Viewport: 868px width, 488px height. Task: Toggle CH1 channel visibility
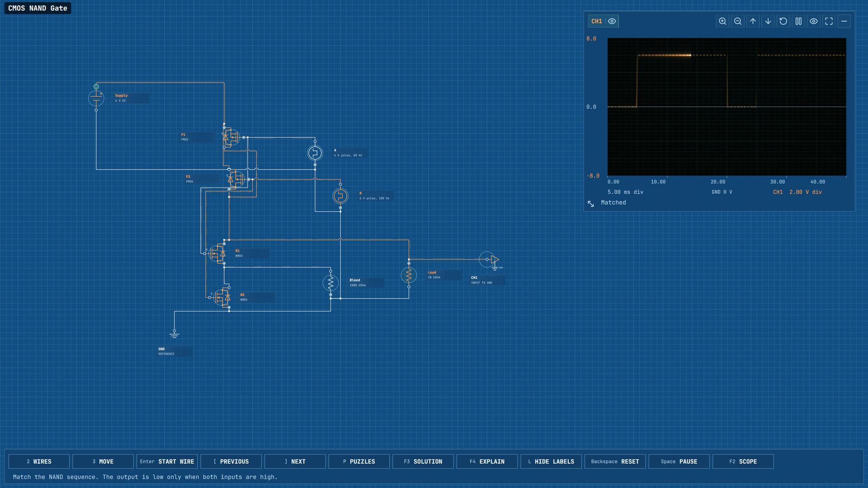click(612, 21)
